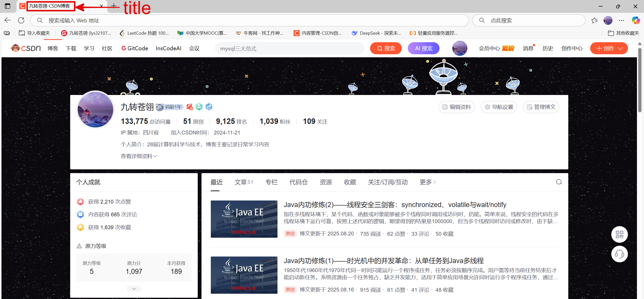The width and height of the screenshot is (644, 299).
Task: Click the customer service headset icon
Action: (x=619, y=254)
